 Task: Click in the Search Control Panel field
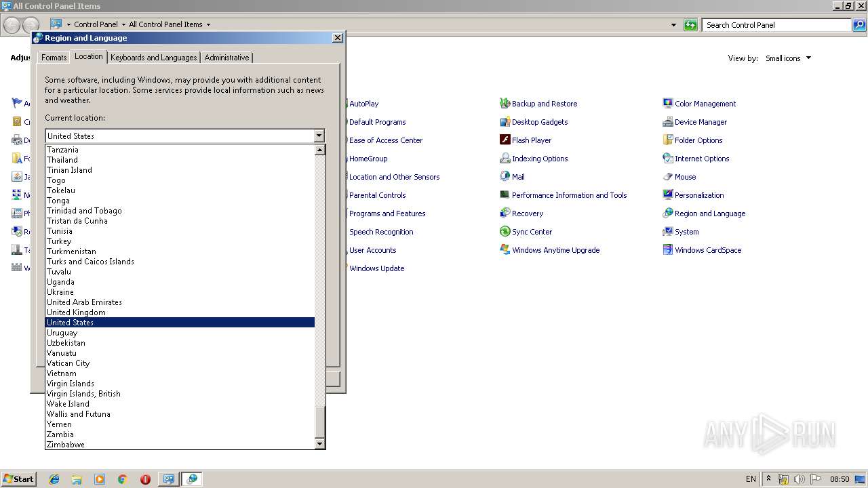pos(776,25)
